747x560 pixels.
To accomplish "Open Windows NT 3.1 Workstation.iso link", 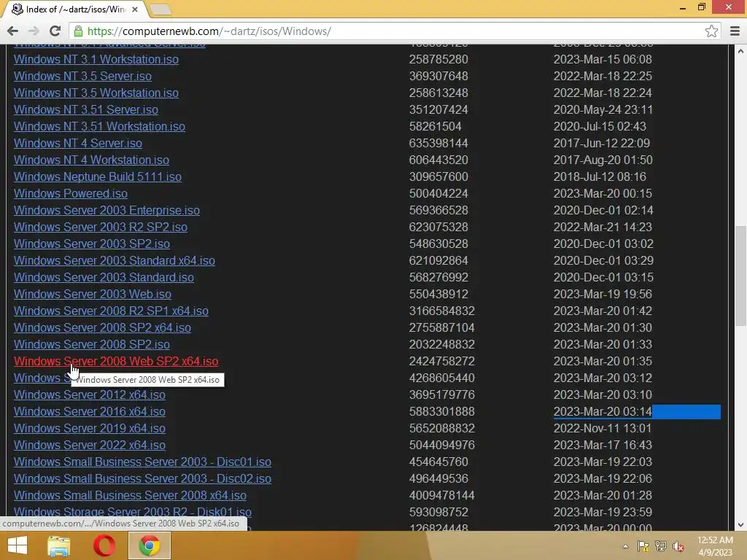I will click(x=96, y=60).
